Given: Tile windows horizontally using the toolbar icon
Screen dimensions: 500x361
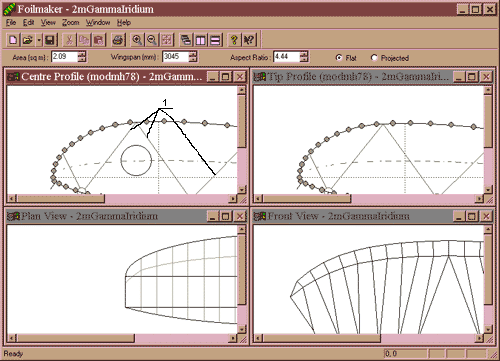Looking at the screenshot, I should click(216, 40).
